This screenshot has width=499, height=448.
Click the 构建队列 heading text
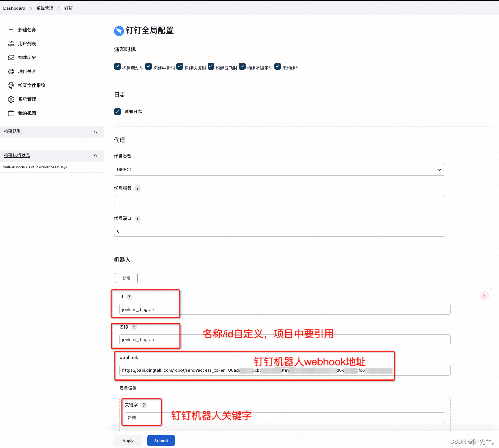pos(13,131)
